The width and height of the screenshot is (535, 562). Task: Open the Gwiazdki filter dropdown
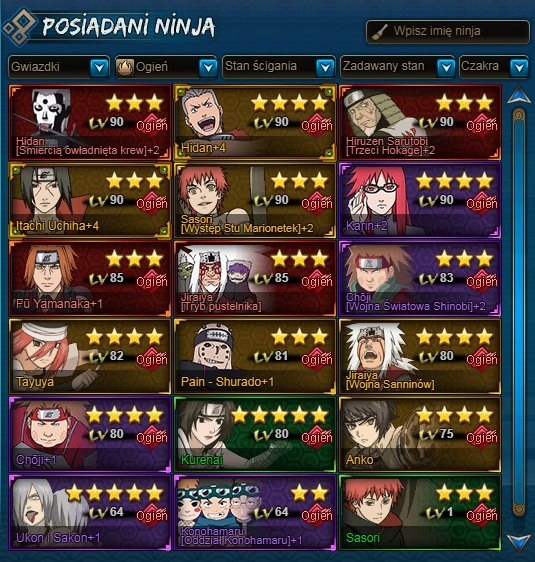coord(59,67)
